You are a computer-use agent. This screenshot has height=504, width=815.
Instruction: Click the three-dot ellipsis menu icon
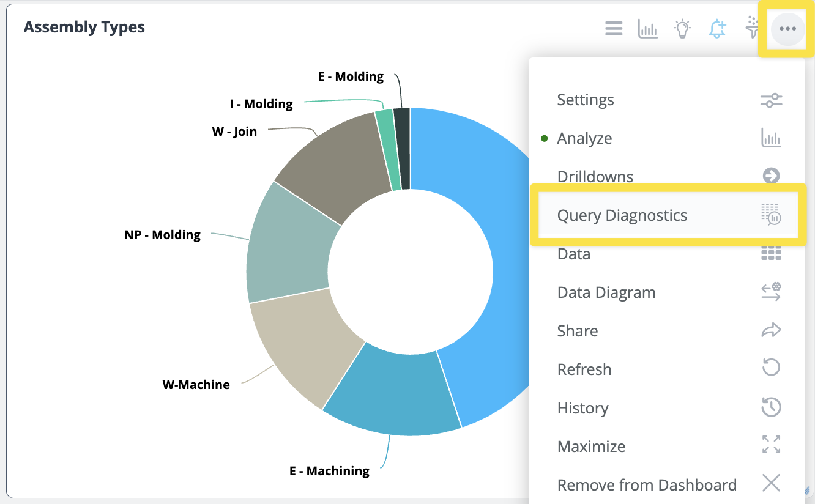coord(787,28)
